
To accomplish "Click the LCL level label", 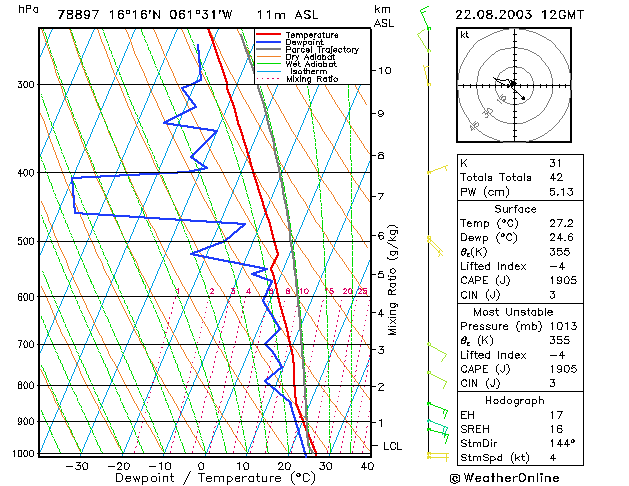I will coord(392,446).
